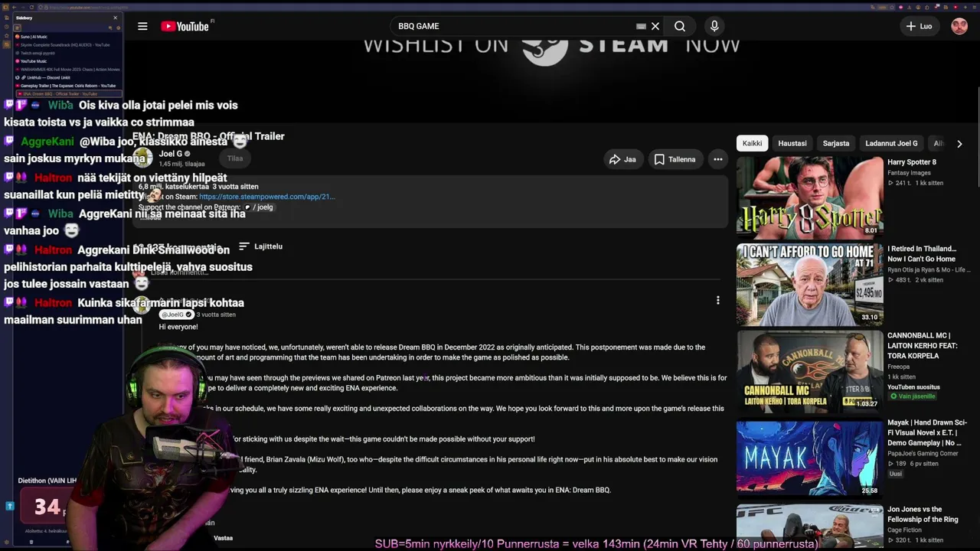Switch to the LinkHub Discord Linkit tab
Screen dimensions: 980x551
[x=67, y=77]
